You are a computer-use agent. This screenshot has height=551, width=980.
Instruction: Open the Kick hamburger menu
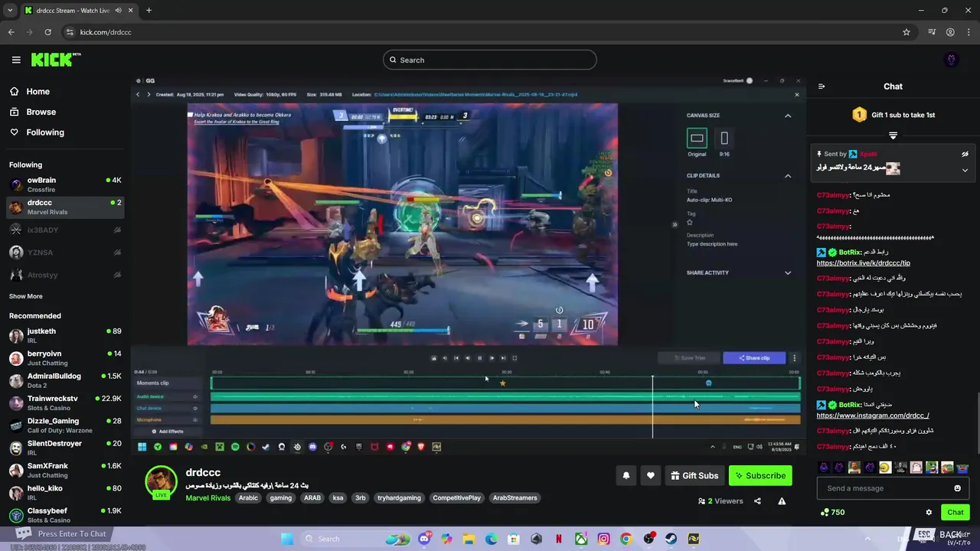click(x=16, y=60)
